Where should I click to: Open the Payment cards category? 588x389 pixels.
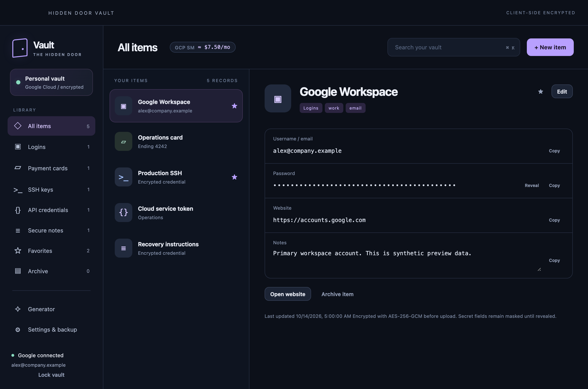click(51, 168)
